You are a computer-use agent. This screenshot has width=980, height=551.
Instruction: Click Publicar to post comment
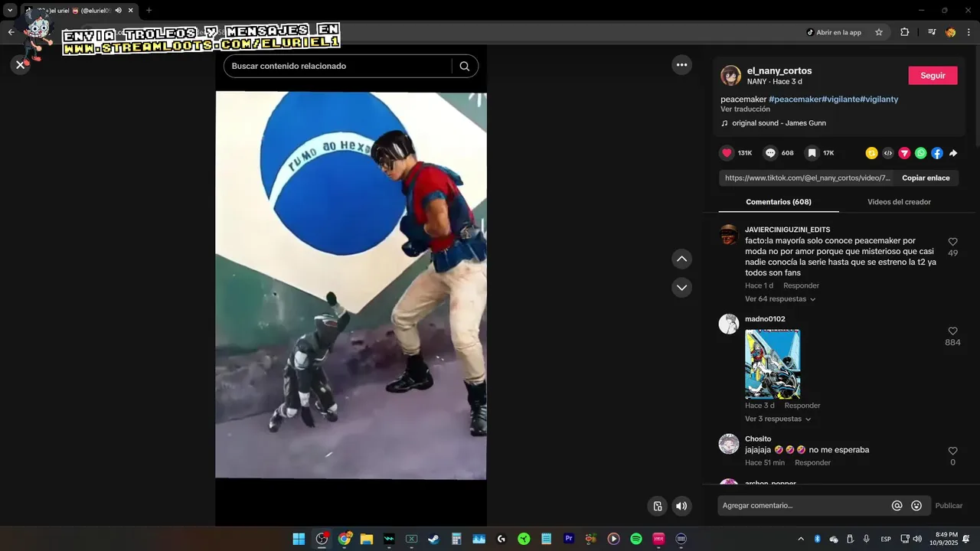click(949, 506)
